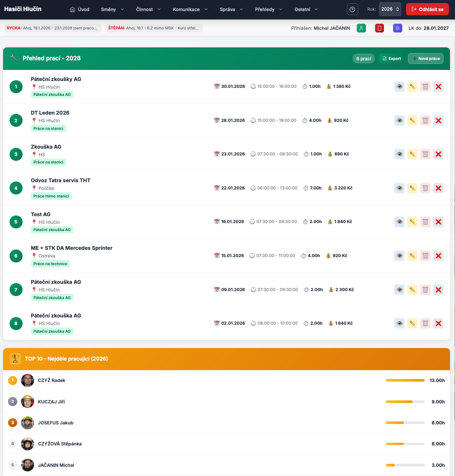Show job 8 details with eye icon
The height and width of the screenshot is (476, 455).
point(399,323)
